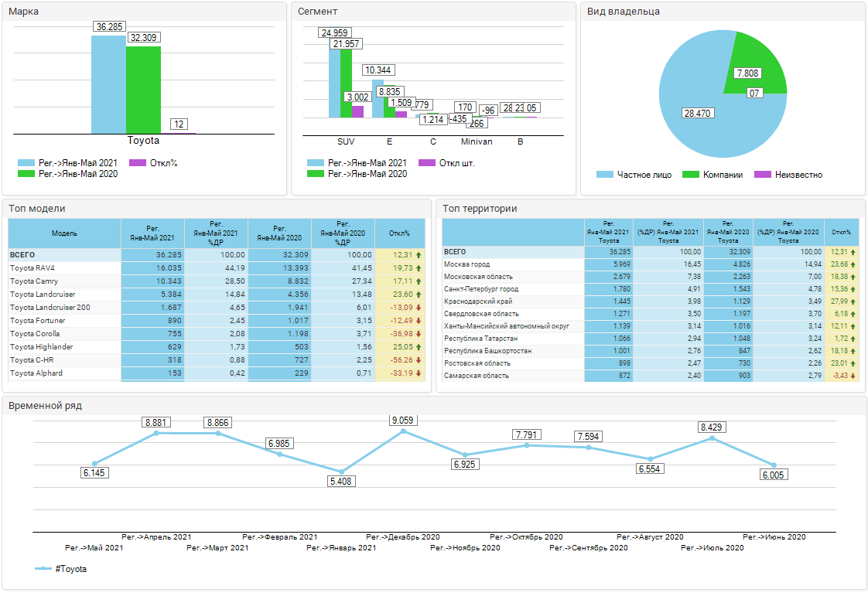Click the green up arrow in Москва город row
The height and width of the screenshot is (613, 868).
click(x=853, y=264)
